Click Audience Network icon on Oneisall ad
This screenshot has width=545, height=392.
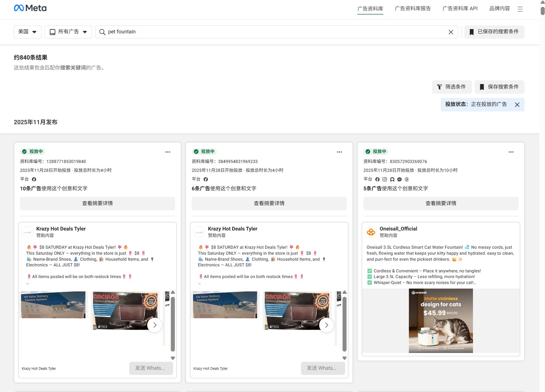coord(392,179)
